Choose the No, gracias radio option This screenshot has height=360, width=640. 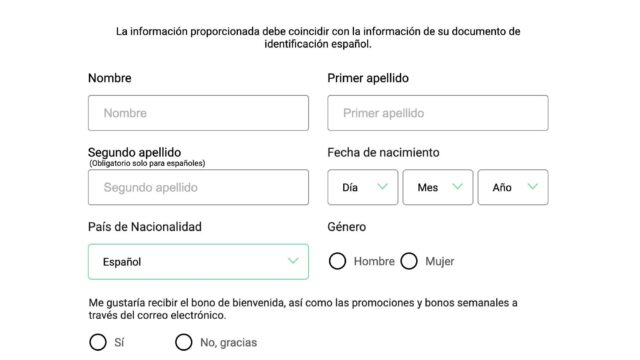(184, 342)
